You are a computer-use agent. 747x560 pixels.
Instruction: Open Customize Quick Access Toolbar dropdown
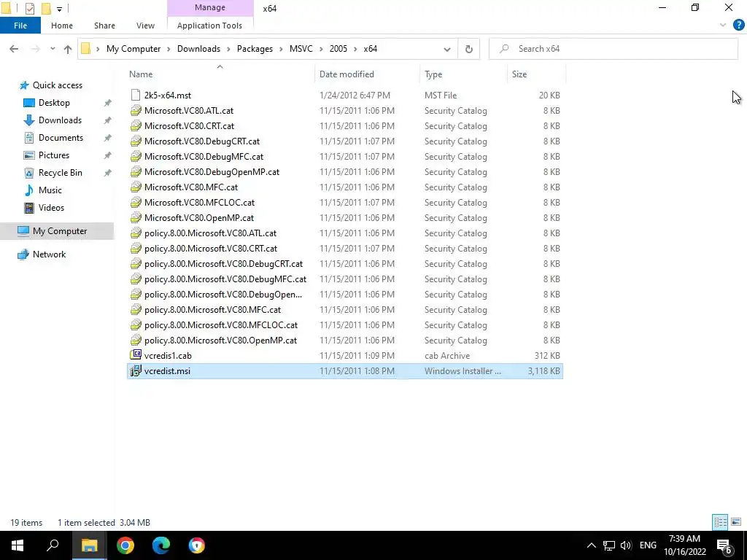[x=59, y=9]
